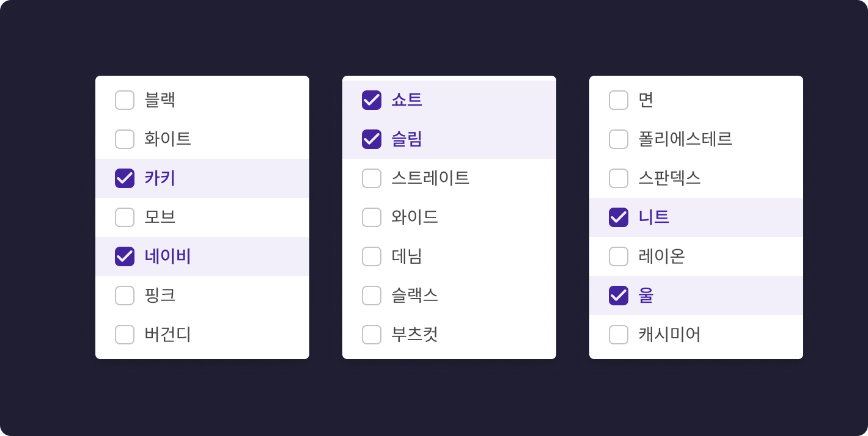Check the 레이온 option
This screenshot has height=436, width=868.
(x=619, y=256)
